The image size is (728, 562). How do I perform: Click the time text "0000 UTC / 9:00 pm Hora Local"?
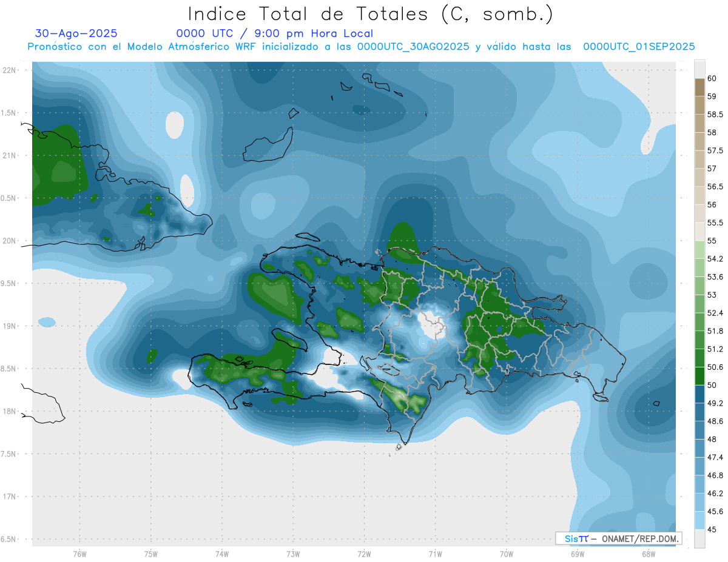coord(274,33)
